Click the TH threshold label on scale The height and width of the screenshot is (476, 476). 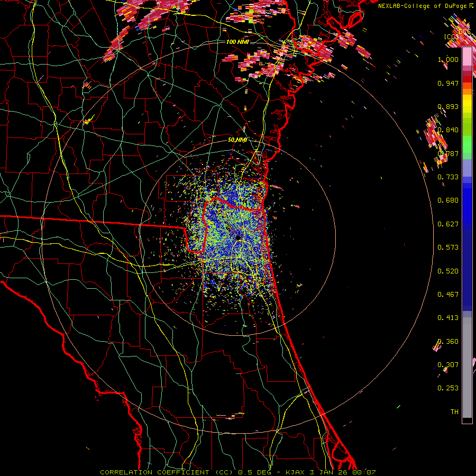(x=454, y=412)
